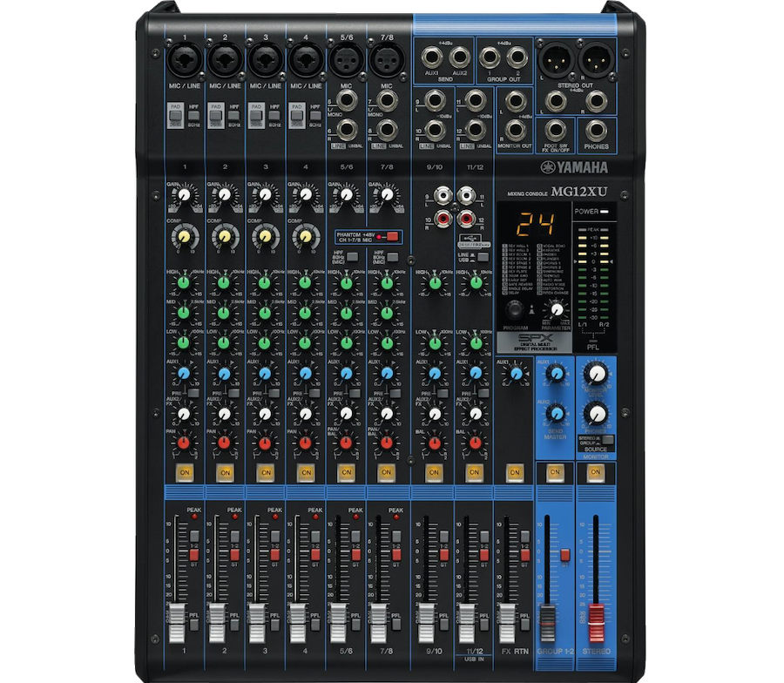This screenshot has height=683, width=784.
Task: Click the FX RTN fader
Action: point(506,623)
